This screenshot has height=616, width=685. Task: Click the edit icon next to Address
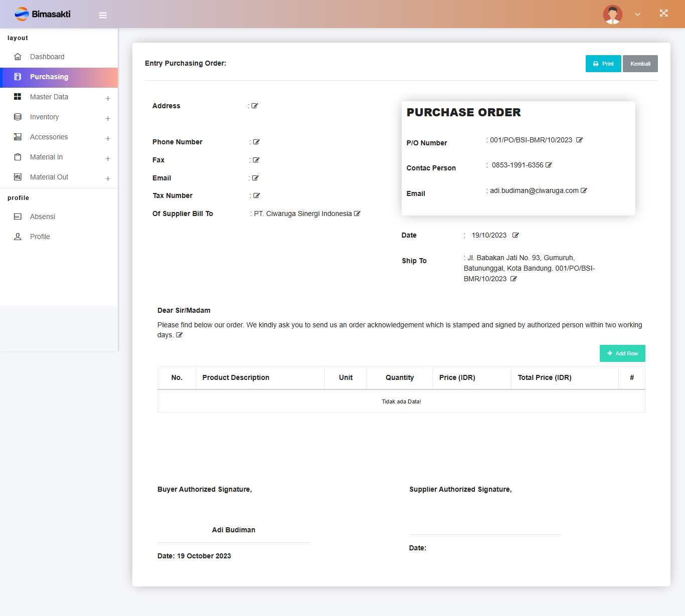pyautogui.click(x=255, y=106)
